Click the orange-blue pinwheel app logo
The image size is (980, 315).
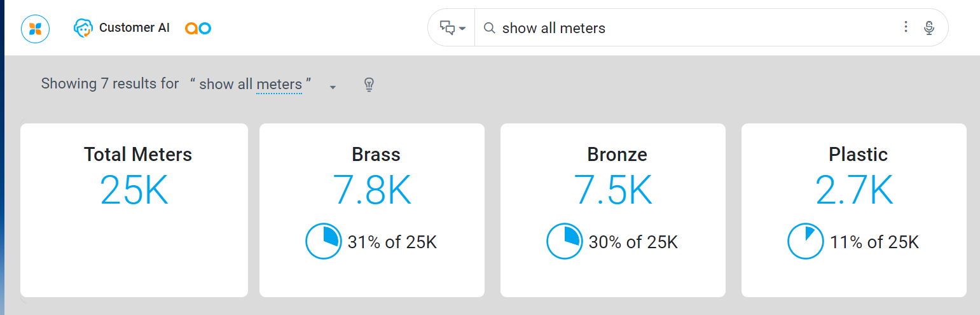tap(35, 29)
